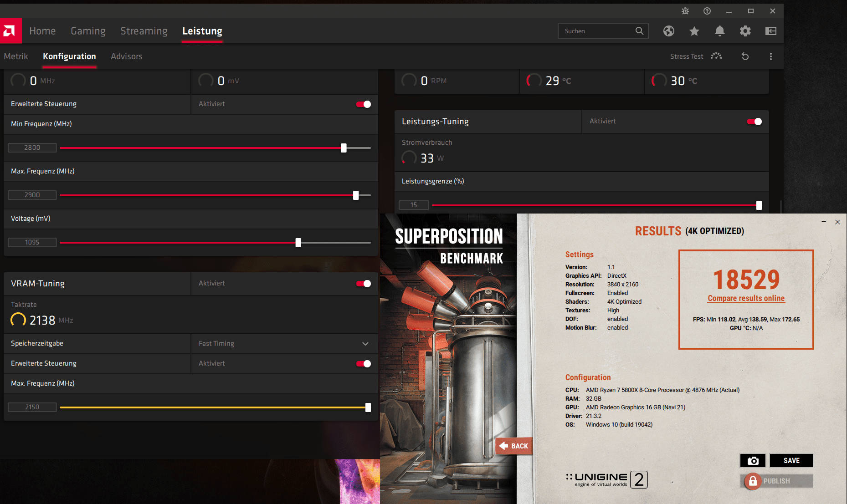Minimize the AMD Radeon Software window
847x504 pixels.
[x=729, y=11]
